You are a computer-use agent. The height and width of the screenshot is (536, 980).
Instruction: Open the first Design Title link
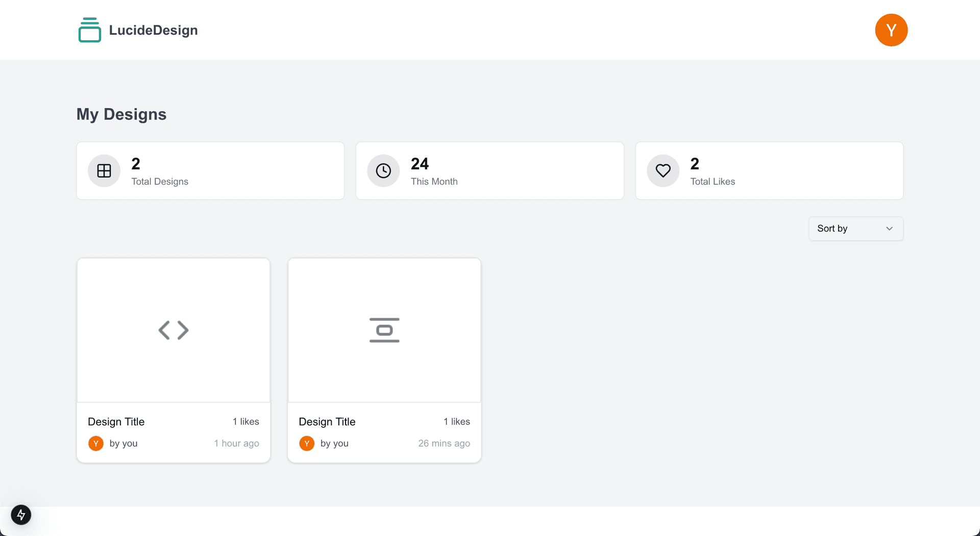(116, 422)
